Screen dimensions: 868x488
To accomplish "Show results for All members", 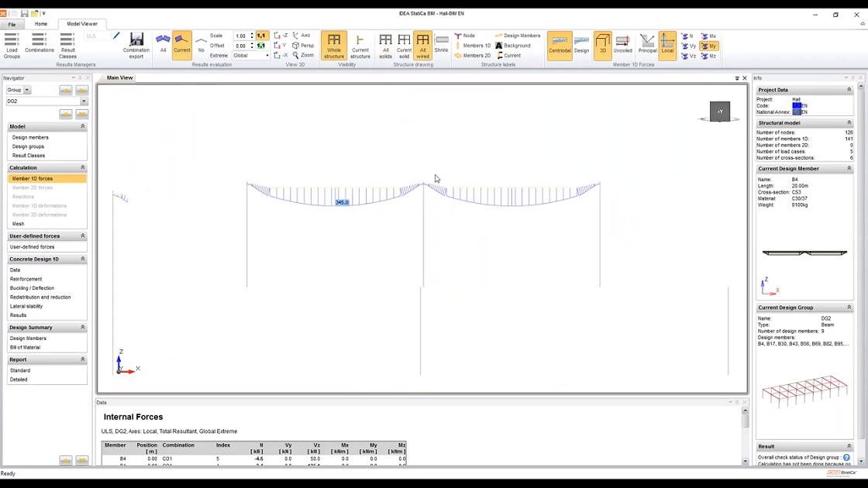I will click(163, 43).
